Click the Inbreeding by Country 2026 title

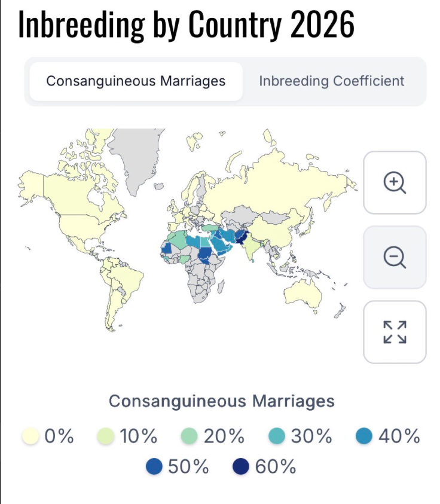click(187, 25)
